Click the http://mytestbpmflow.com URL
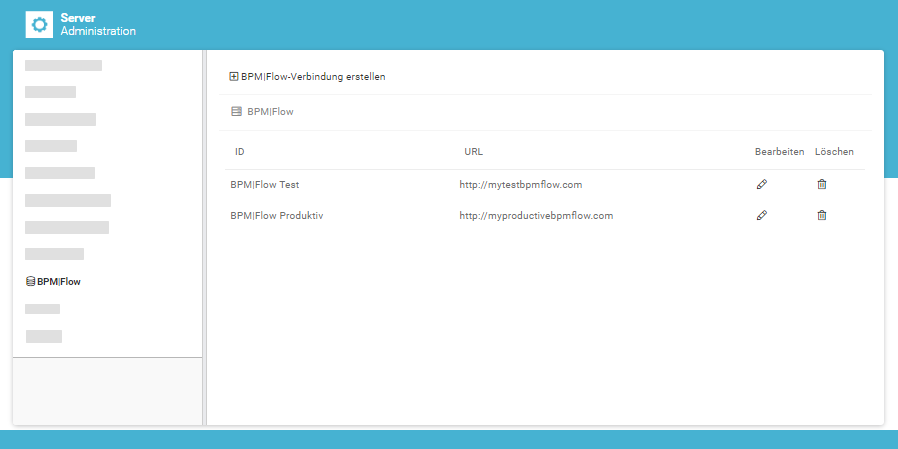 [521, 184]
